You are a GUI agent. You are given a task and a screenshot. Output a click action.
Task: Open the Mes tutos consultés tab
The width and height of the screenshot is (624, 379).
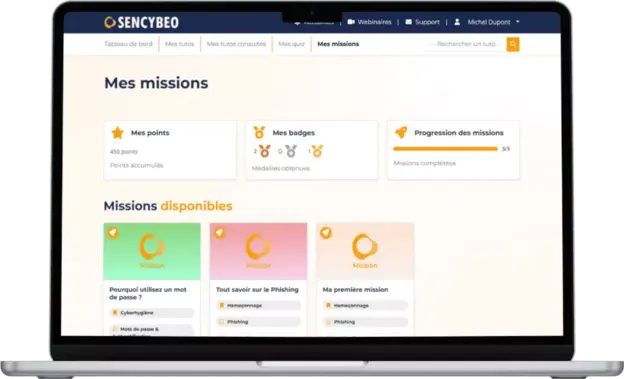pyautogui.click(x=236, y=44)
